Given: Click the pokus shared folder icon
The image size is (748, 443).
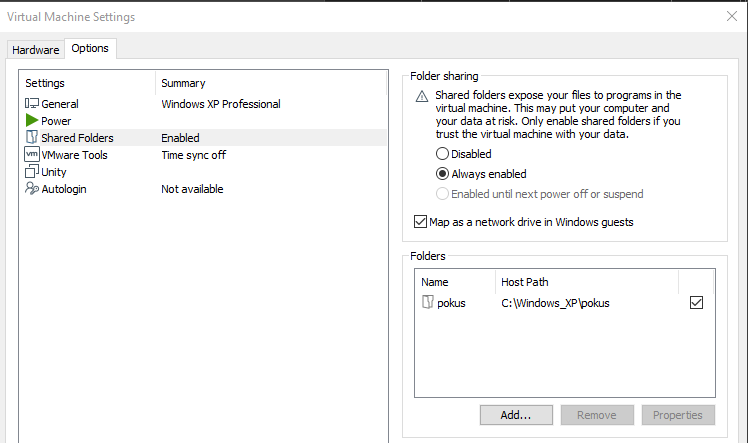Looking at the screenshot, I should point(429,303).
